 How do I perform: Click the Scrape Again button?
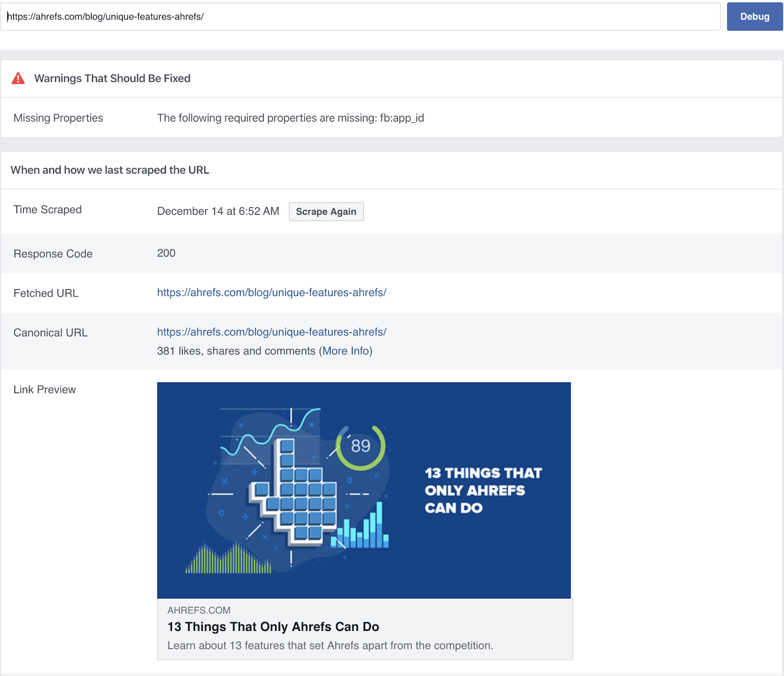pyautogui.click(x=326, y=211)
